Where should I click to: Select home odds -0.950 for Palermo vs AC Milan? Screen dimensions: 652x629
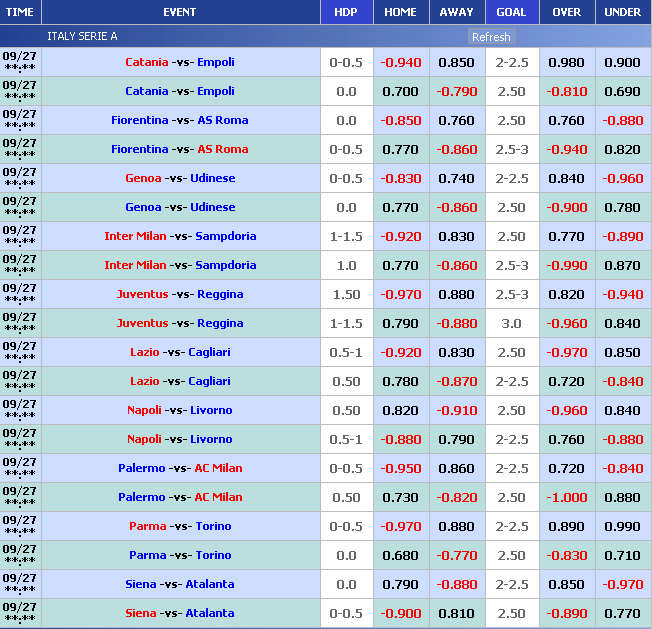400,468
